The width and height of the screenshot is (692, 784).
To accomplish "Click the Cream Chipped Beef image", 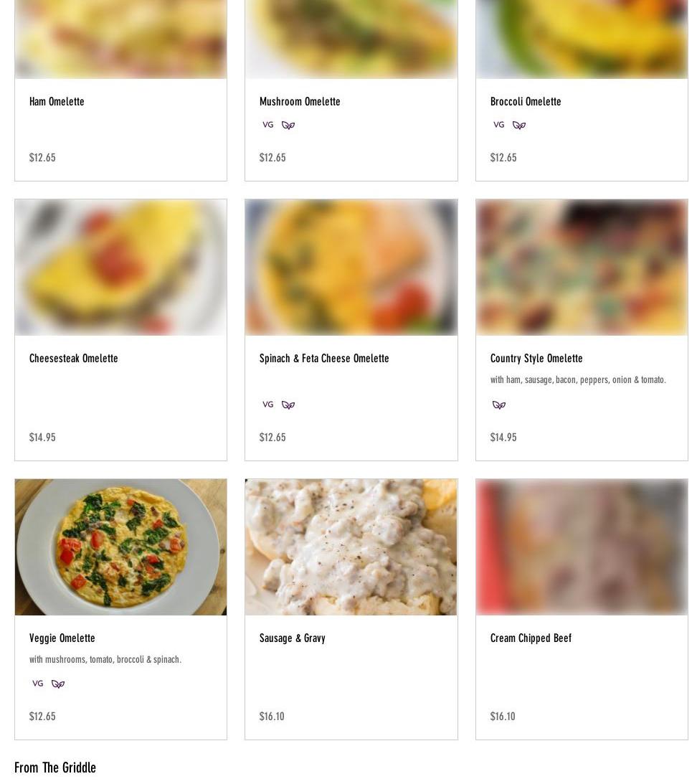I will (582, 547).
